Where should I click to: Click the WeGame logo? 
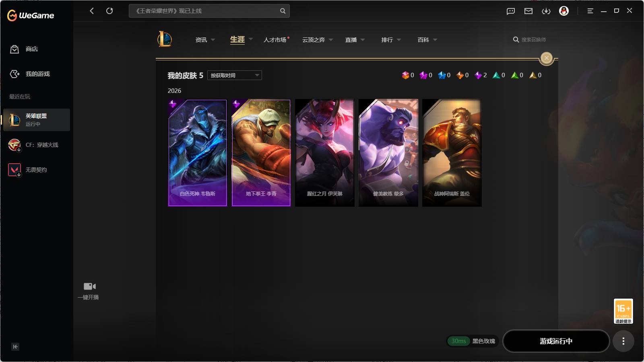[31, 15]
